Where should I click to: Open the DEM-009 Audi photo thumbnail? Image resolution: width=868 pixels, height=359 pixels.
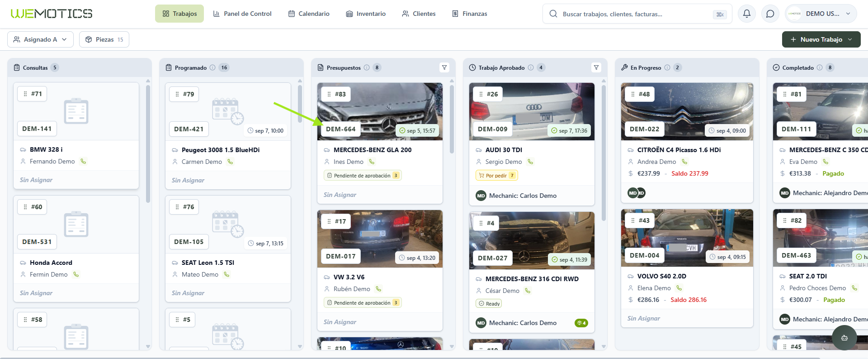click(532, 111)
